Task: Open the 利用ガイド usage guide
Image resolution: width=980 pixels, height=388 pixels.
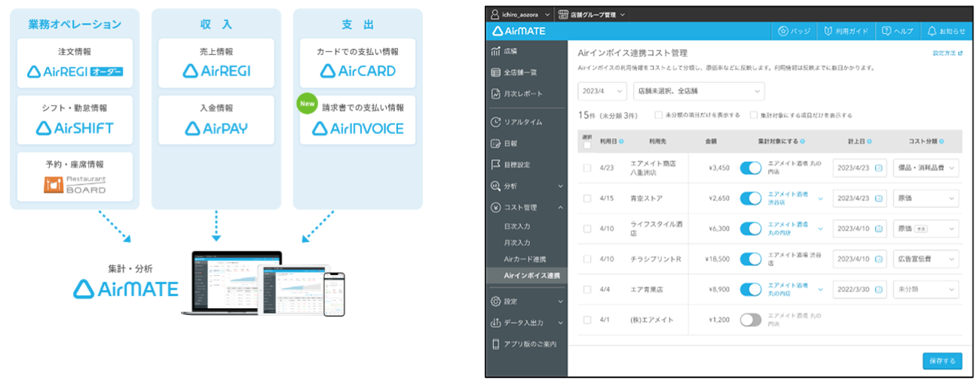Action: (x=846, y=31)
